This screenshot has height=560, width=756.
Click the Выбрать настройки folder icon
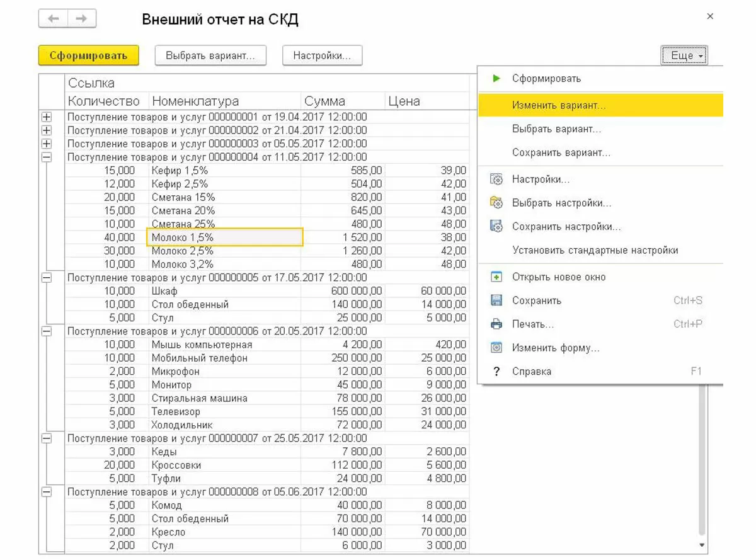pyautogui.click(x=496, y=203)
